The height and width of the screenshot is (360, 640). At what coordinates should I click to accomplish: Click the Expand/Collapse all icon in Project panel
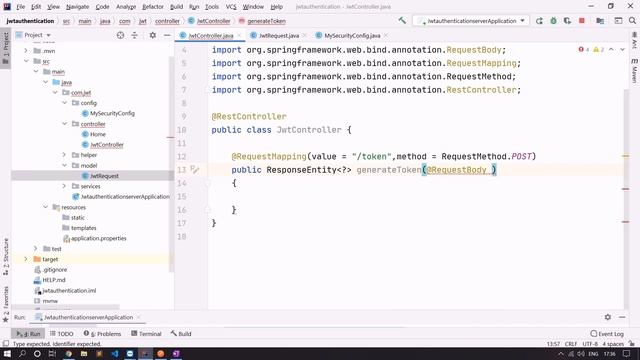(134, 35)
